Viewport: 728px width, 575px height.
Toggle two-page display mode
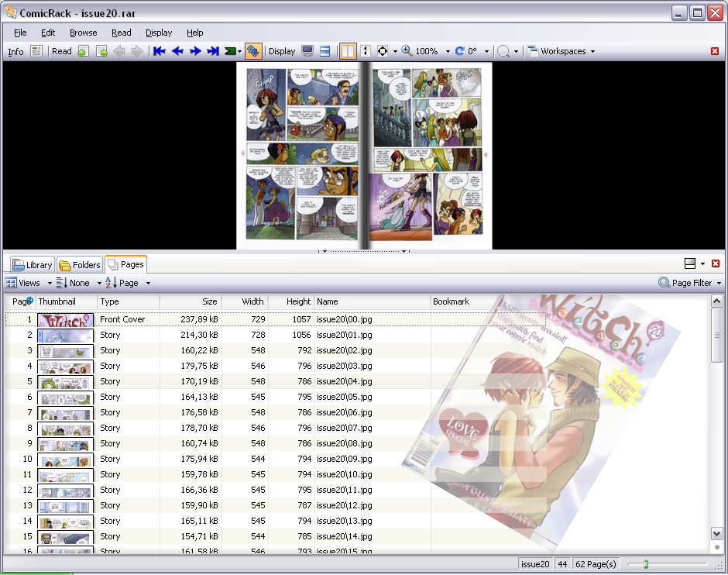point(348,51)
